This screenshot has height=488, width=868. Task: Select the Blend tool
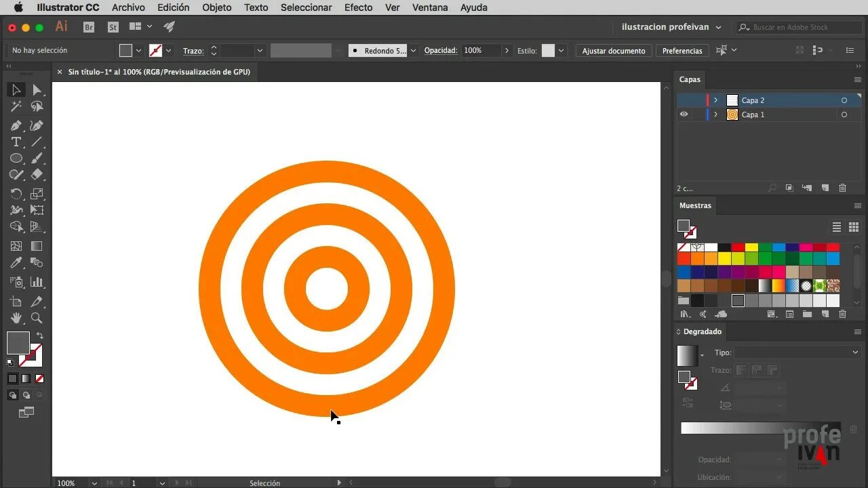click(x=37, y=262)
